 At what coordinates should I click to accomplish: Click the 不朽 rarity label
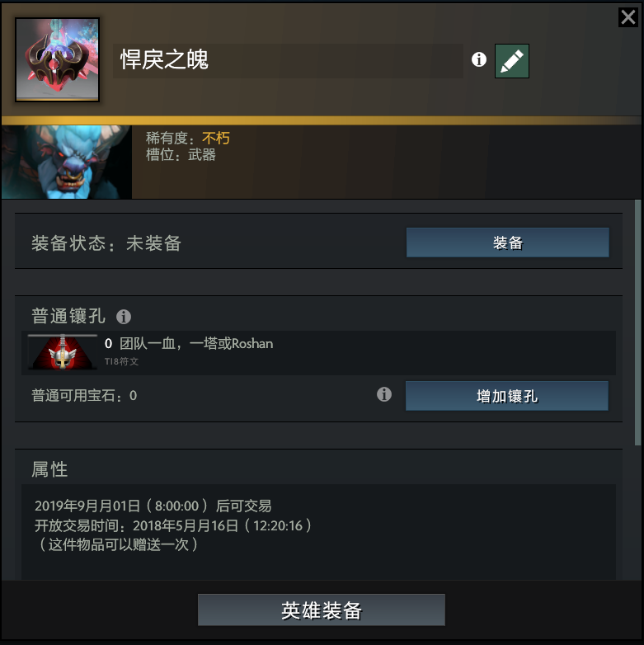click(215, 139)
